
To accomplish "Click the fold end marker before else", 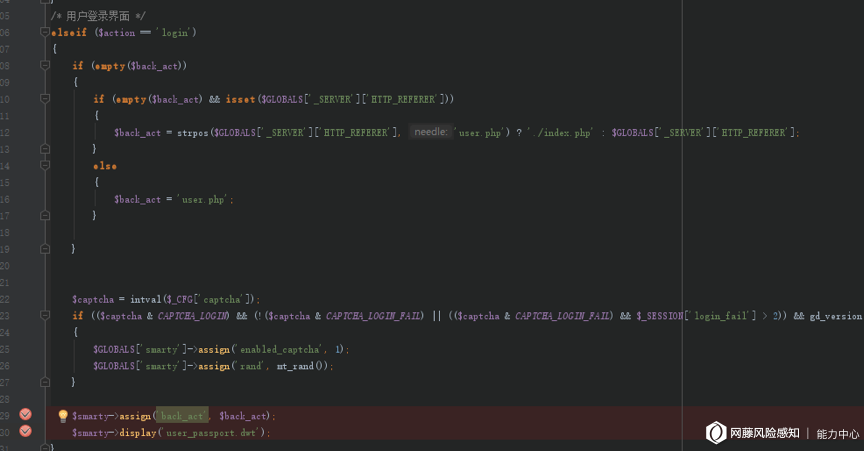I will click(45, 149).
